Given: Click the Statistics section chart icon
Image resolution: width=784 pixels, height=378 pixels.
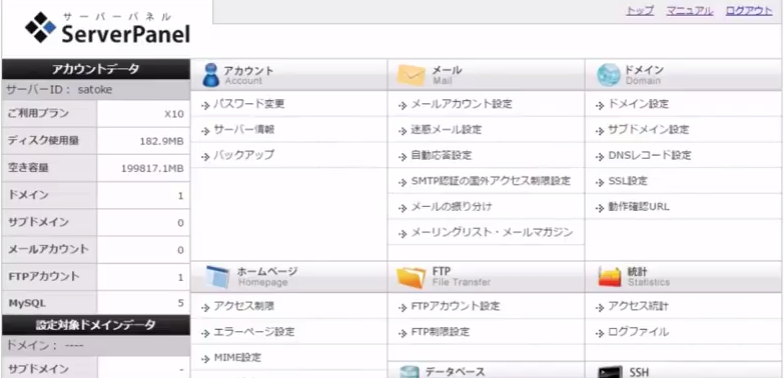Looking at the screenshot, I should coord(610,277).
